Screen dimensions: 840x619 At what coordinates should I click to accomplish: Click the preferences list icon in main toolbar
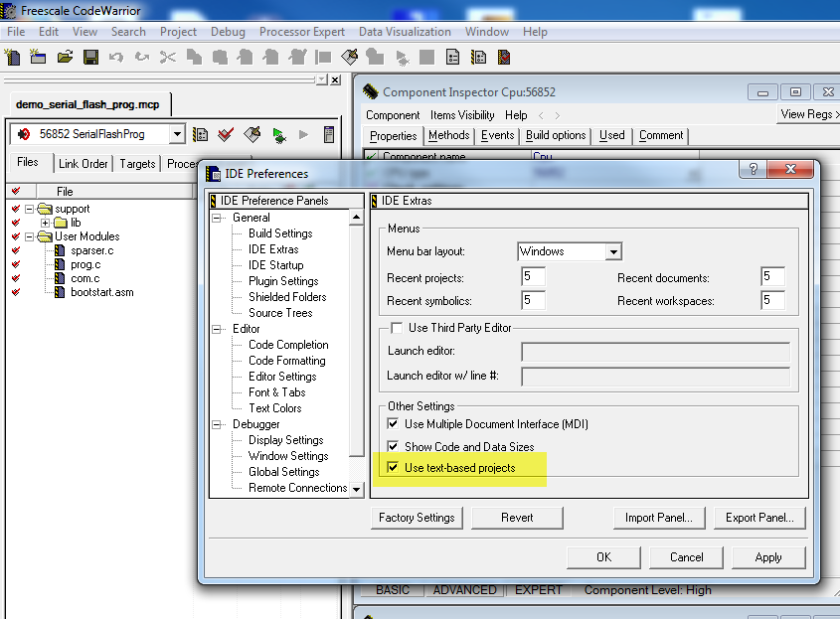(452, 57)
